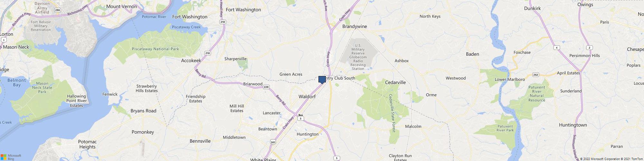This screenshot has height=161, width=644.
Task: Click the route 301 shield icon
Action: [273, 142]
